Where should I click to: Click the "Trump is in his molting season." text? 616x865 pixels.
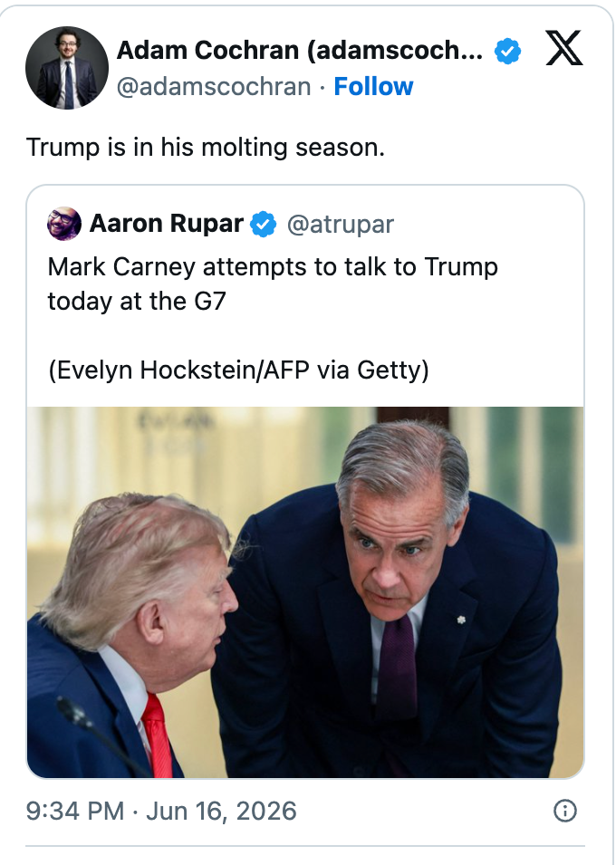pos(206,148)
